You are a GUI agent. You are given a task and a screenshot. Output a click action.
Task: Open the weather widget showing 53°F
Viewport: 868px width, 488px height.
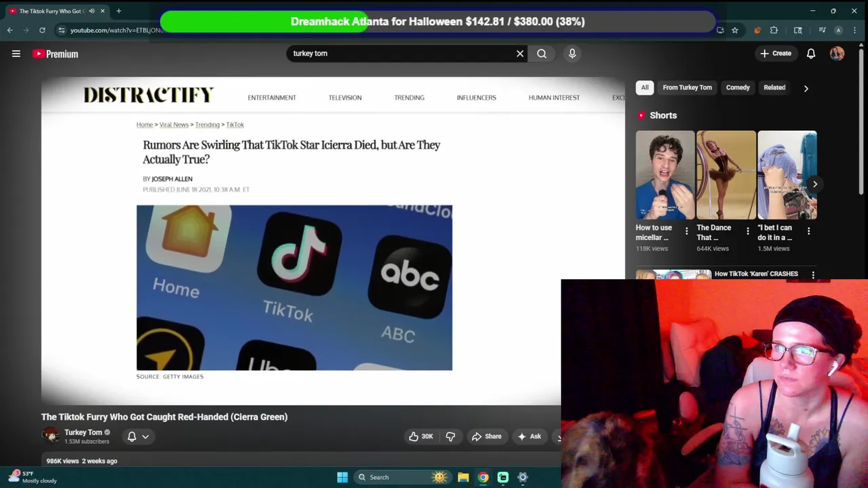[x=33, y=477]
